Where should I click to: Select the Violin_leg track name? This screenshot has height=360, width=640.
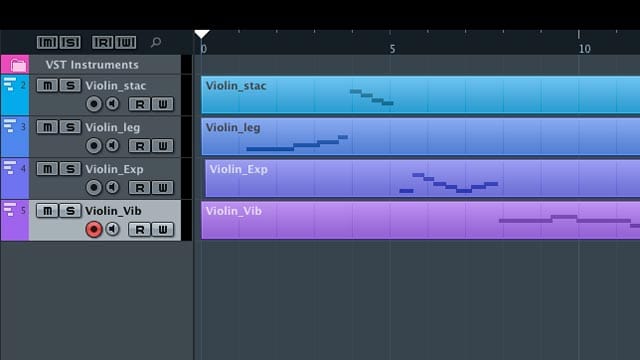coord(113,128)
